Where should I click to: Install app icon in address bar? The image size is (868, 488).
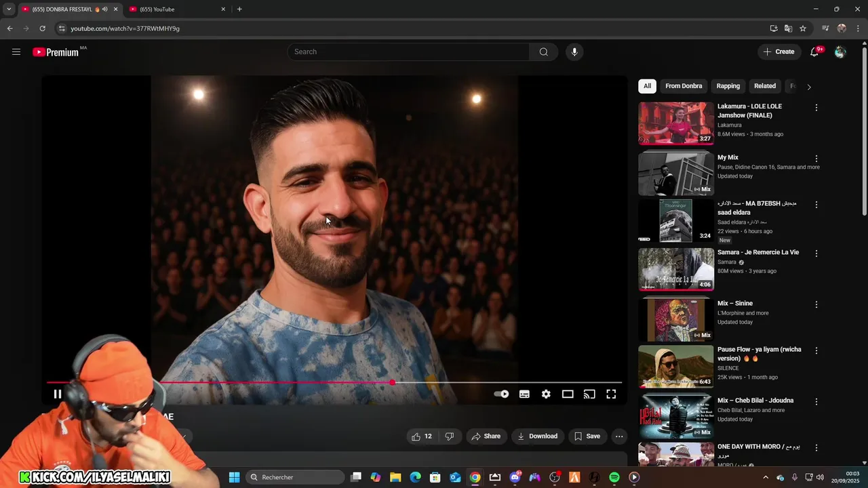click(x=774, y=28)
